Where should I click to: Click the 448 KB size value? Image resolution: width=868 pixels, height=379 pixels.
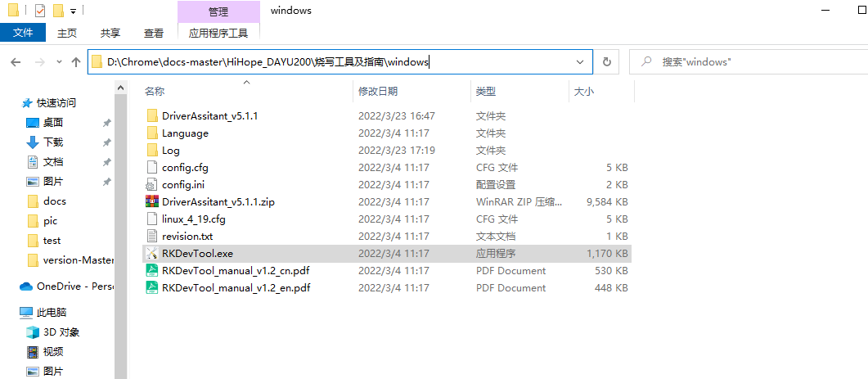point(611,287)
